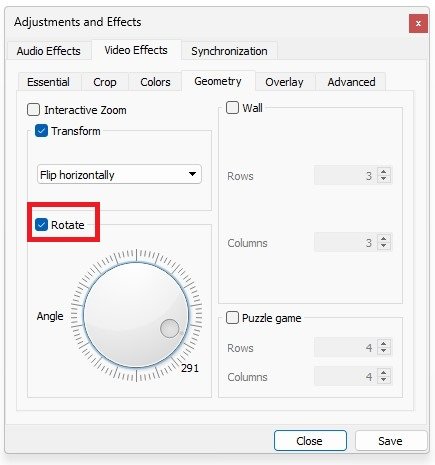Switch to the Audio Effects tab

49,51
